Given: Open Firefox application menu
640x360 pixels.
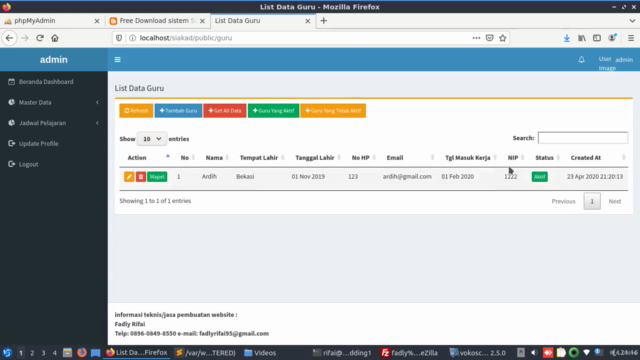Looking at the screenshot, I should pyautogui.click(x=631, y=38).
